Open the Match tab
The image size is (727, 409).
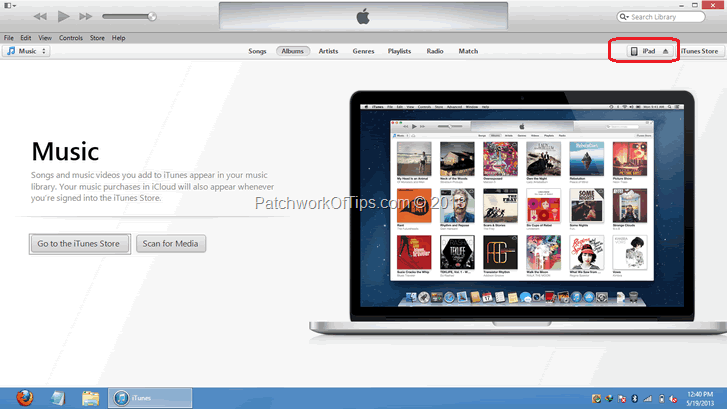468,51
